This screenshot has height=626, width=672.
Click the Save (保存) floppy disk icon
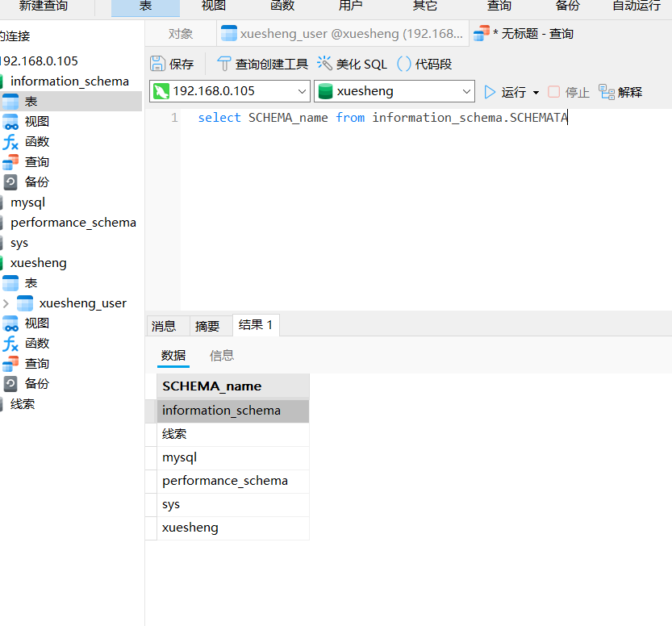pos(158,64)
